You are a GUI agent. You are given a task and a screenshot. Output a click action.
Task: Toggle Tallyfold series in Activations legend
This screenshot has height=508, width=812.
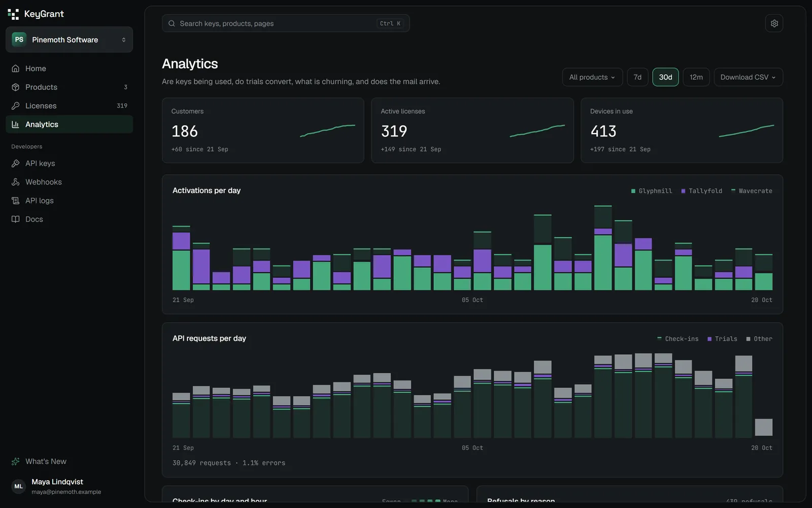pos(701,191)
